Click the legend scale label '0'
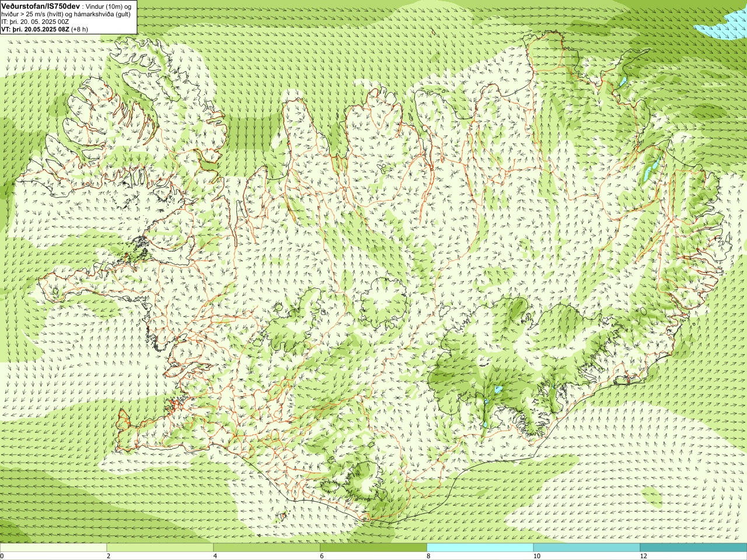Viewport: 747px width, 560px height. tap(2, 556)
